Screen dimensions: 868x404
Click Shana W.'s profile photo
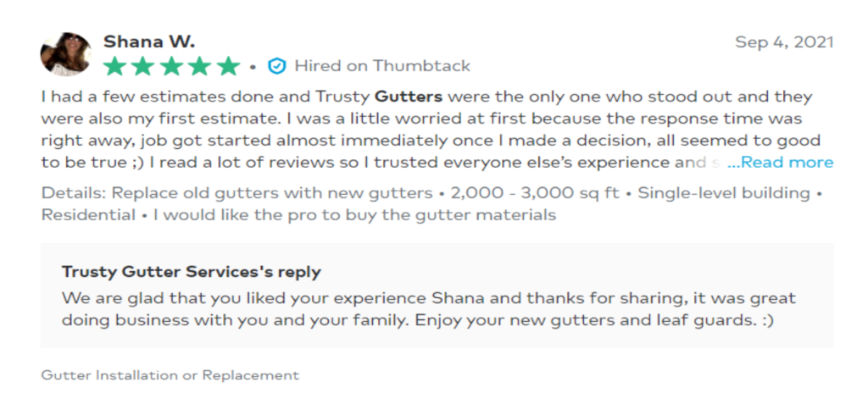tap(66, 53)
